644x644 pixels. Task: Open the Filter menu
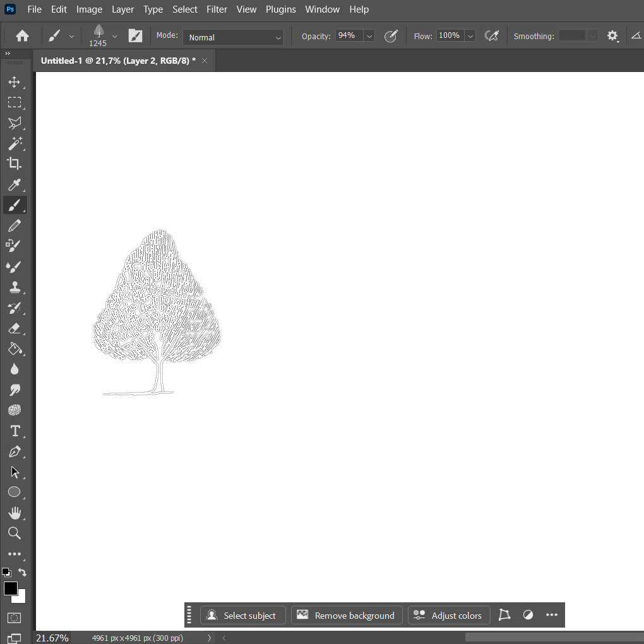click(217, 9)
